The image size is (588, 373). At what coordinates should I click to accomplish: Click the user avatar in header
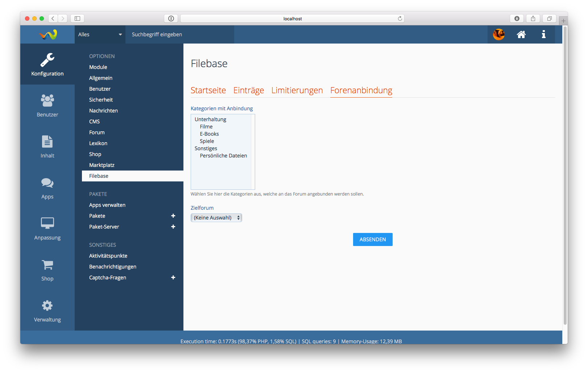point(498,34)
